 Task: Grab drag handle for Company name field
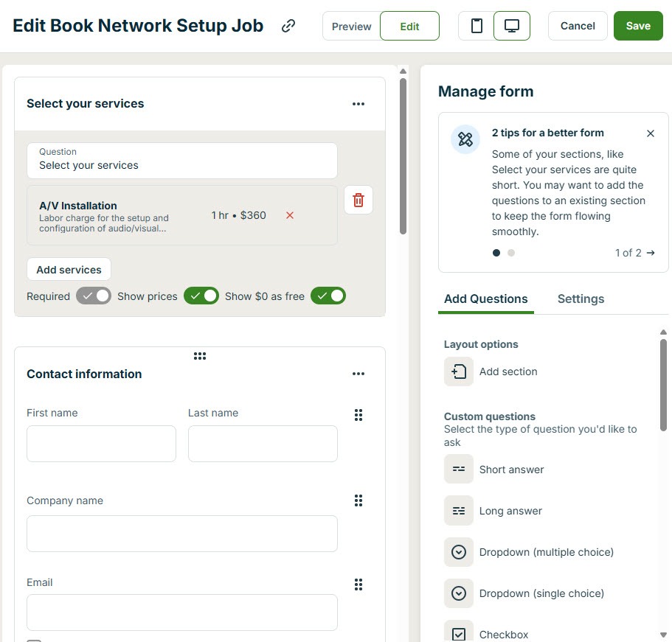pyautogui.click(x=358, y=500)
